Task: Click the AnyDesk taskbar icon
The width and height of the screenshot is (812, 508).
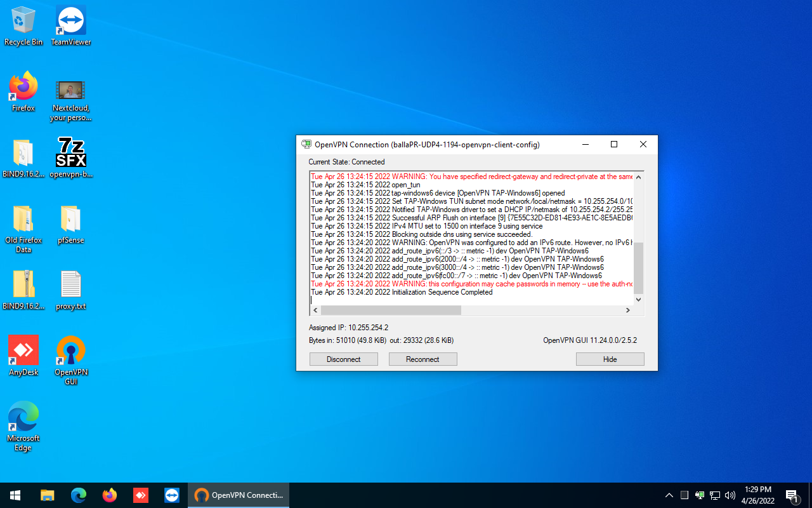Action: pos(141,495)
